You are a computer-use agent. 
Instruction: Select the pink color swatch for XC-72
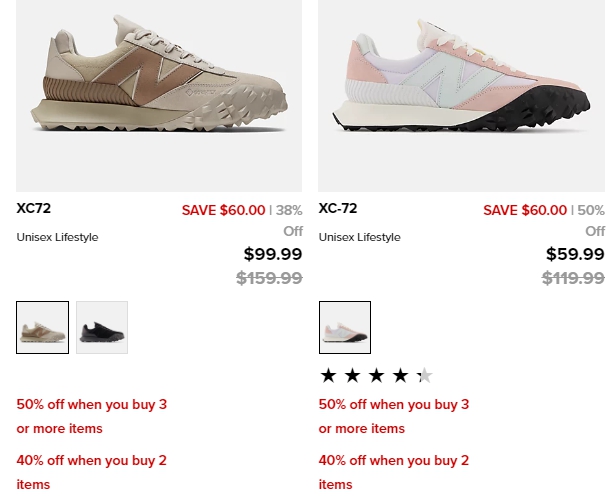click(x=345, y=327)
